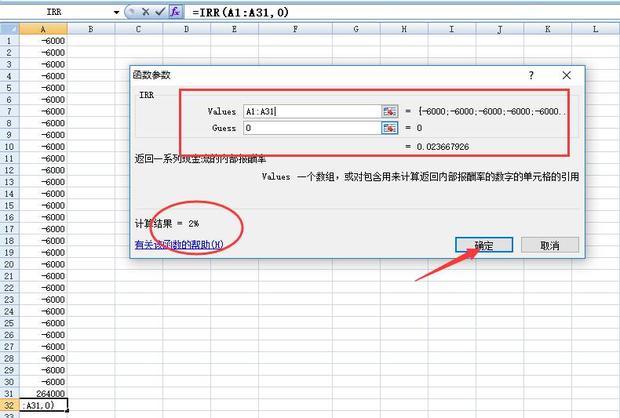Image resolution: width=620 pixels, height=418 pixels.
Task: Select column E header
Action: [x=234, y=29]
